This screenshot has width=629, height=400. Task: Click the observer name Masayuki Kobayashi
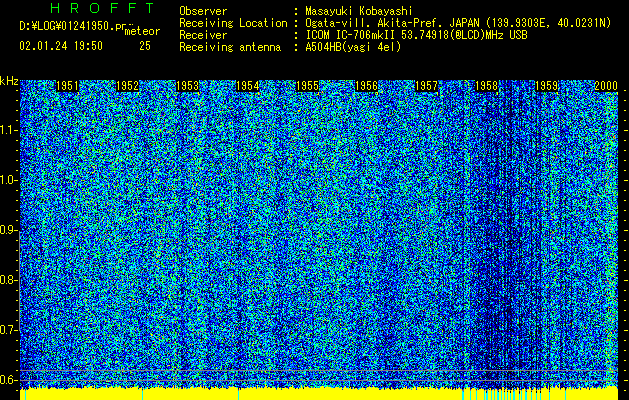[358, 11]
